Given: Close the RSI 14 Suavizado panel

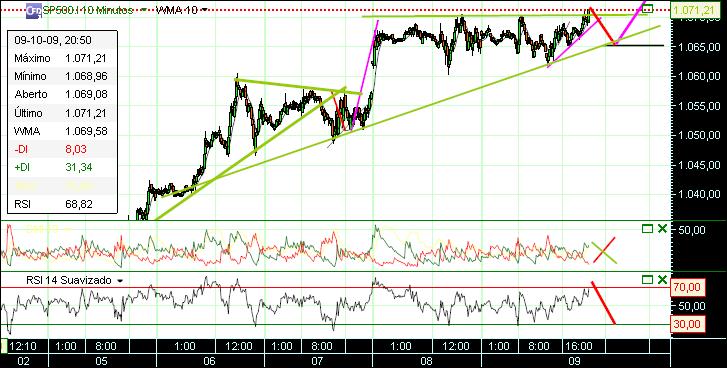Looking at the screenshot, I should pos(663,279).
